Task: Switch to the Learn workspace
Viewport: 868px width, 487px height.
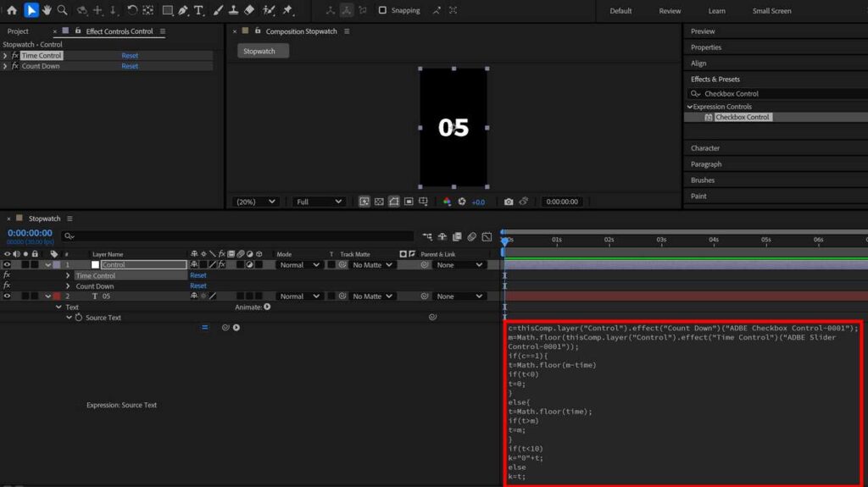Action: (717, 10)
